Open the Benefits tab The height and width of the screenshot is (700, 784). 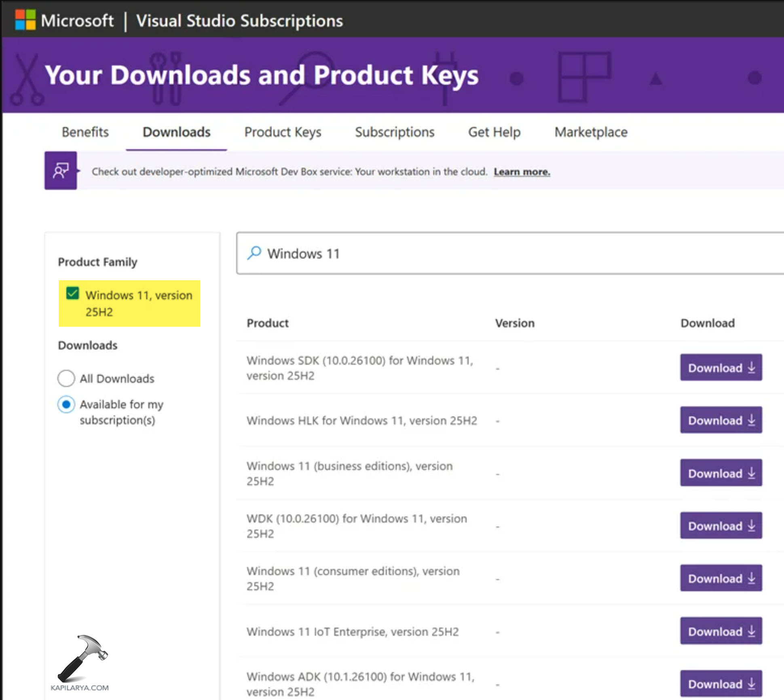coord(85,132)
